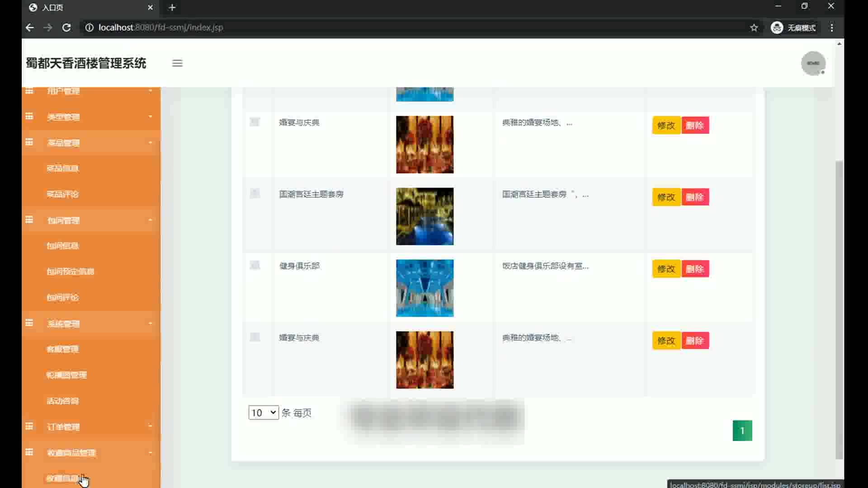The image size is (868, 488).
Task: Click grid icon beside 菜品管理
Action: 29,142
